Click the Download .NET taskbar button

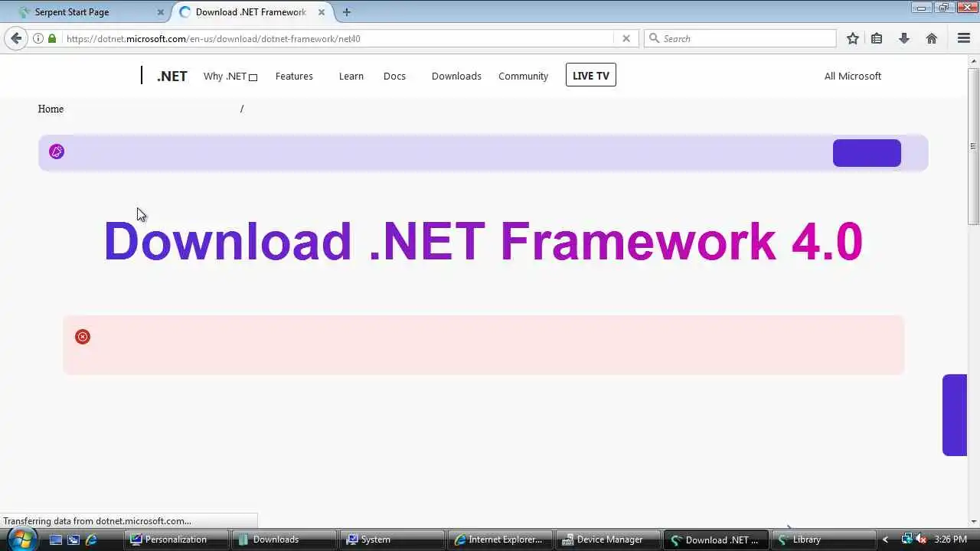click(x=716, y=540)
